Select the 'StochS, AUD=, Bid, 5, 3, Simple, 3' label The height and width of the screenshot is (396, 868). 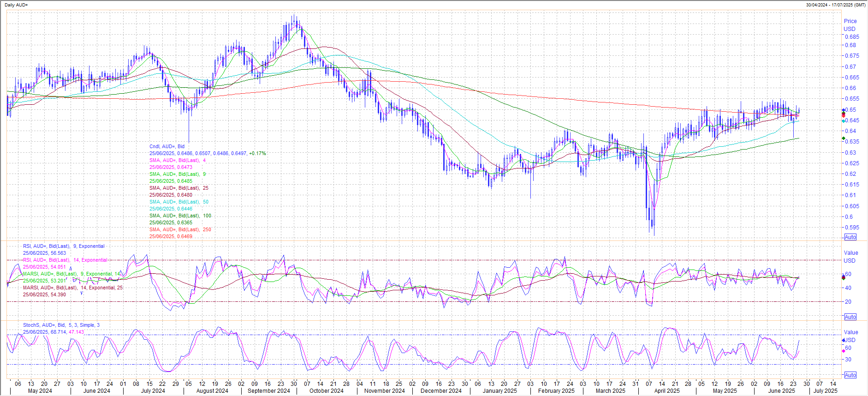click(61, 325)
